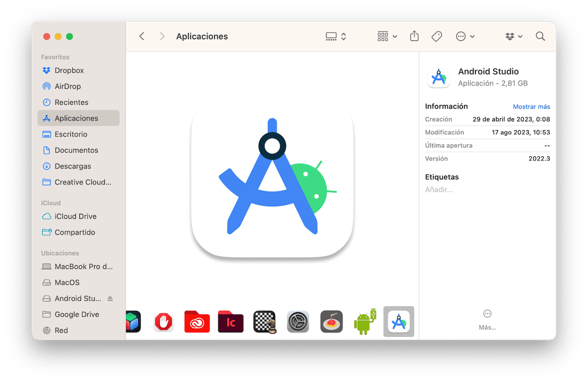Show Recientes in the sidebar

(x=78, y=102)
